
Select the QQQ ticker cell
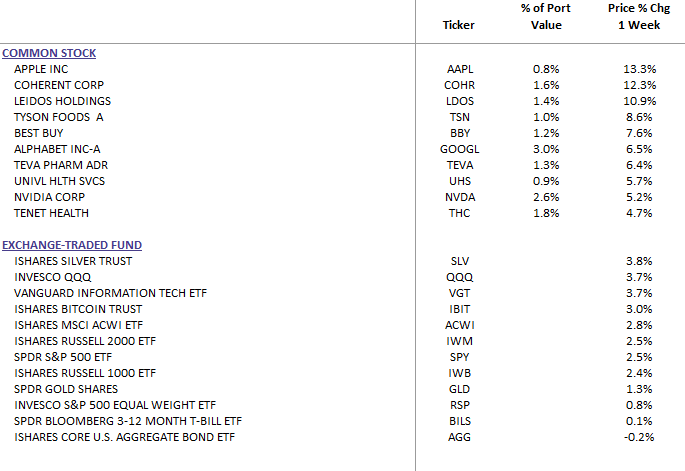[460, 277]
